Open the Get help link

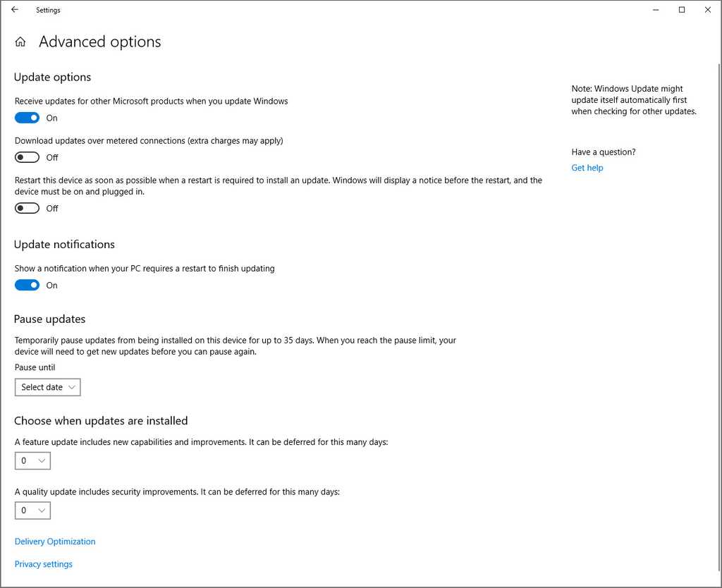click(587, 168)
